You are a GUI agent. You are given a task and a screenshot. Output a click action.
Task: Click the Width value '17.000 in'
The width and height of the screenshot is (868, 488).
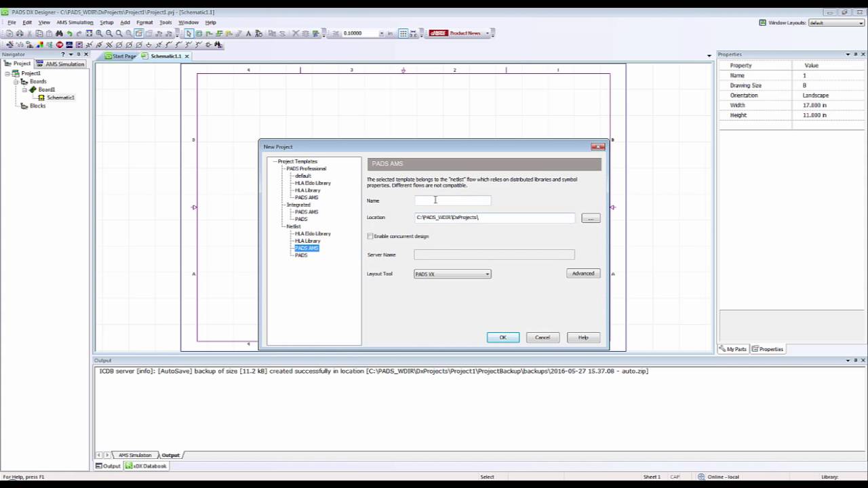tap(815, 106)
